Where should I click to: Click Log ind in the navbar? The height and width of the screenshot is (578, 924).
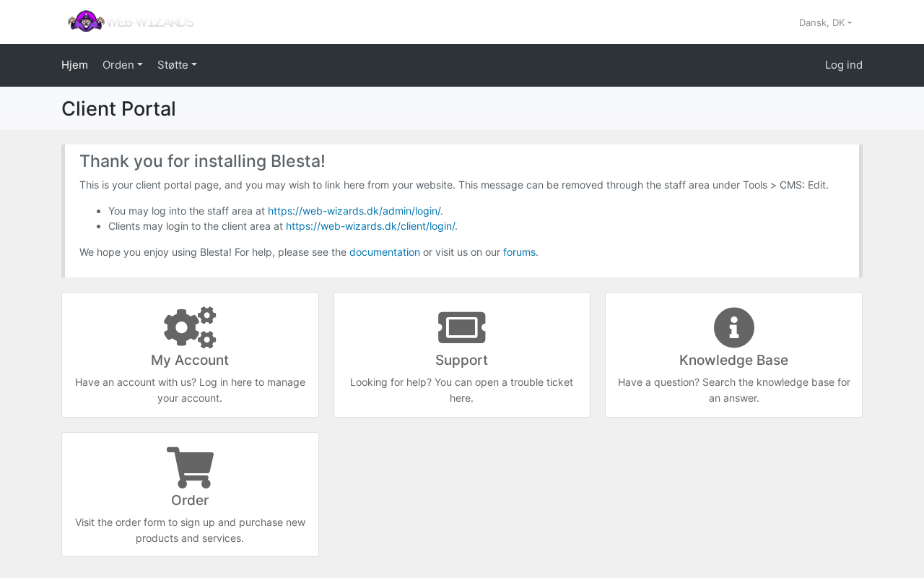(x=843, y=65)
